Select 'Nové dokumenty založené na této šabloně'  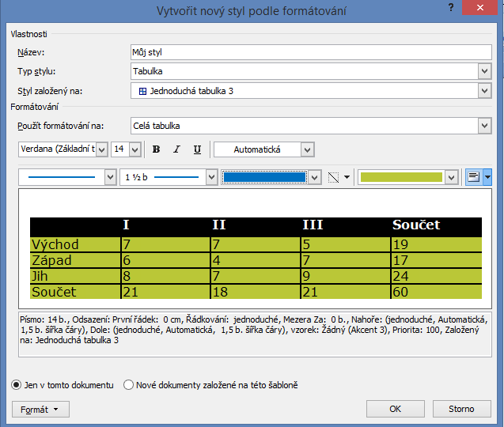[129, 385]
